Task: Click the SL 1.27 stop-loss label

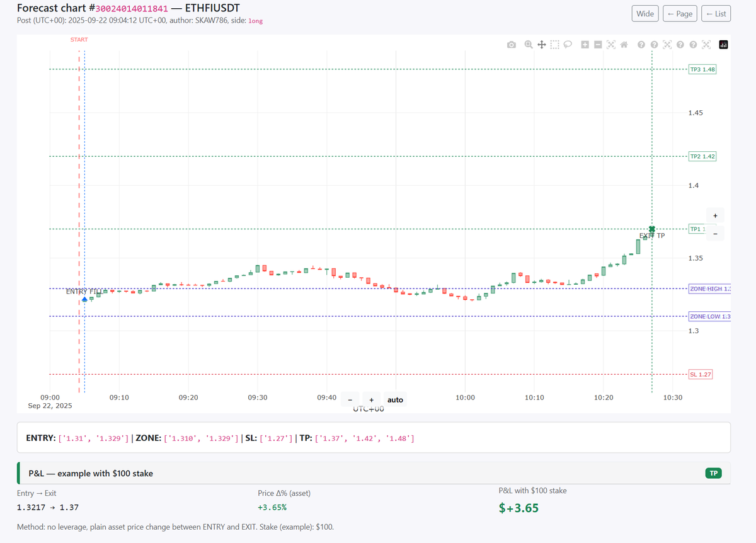Action: (700, 374)
